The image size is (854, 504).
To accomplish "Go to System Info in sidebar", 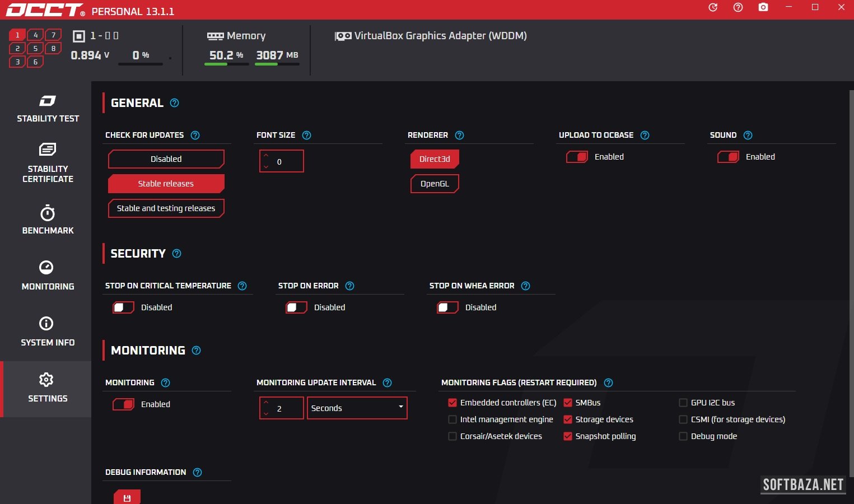I will [x=48, y=332].
